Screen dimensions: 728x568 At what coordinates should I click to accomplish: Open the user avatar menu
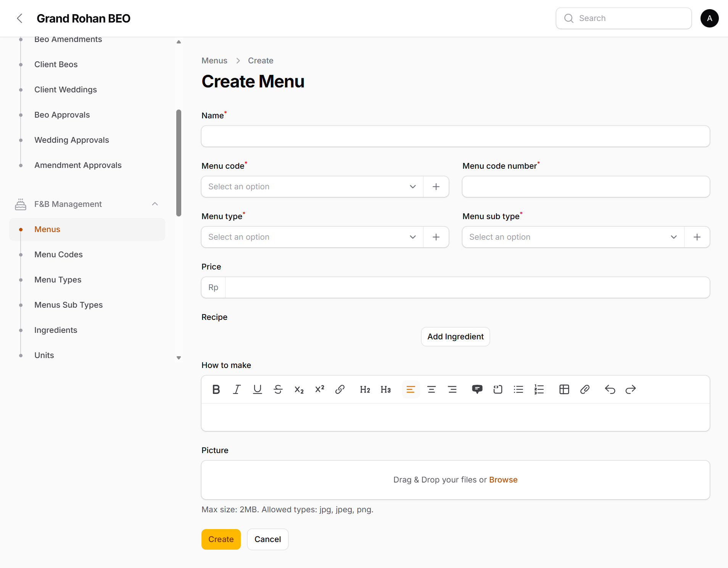click(x=709, y=18)
